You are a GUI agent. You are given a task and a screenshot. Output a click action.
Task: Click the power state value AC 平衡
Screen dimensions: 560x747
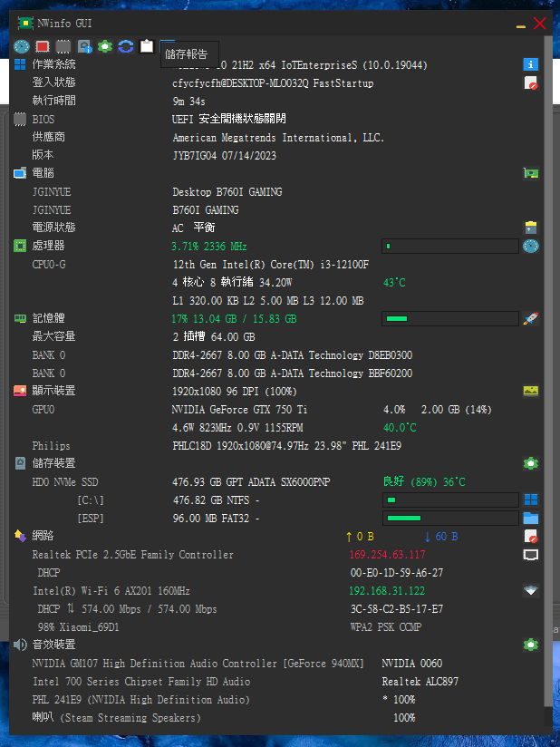click(x=193, y=228)
